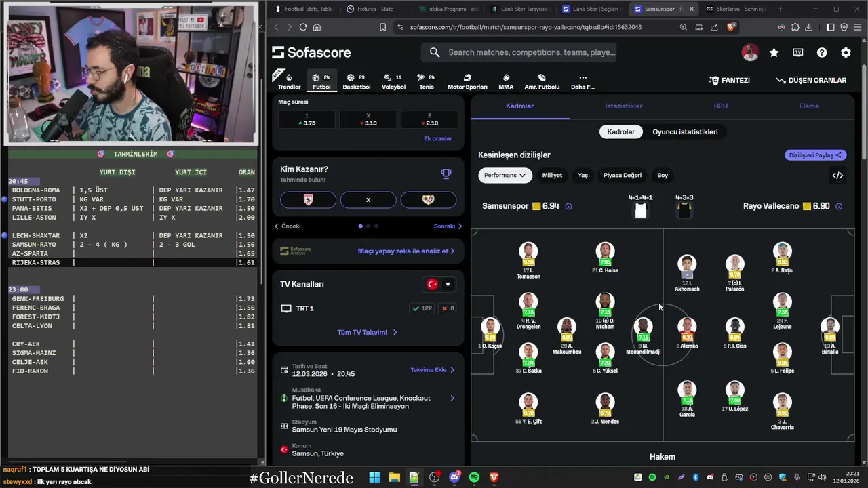Open Discord from the taskbar
Screen dimensions: 868x488
pyautogui.click(x=454, y=477)
